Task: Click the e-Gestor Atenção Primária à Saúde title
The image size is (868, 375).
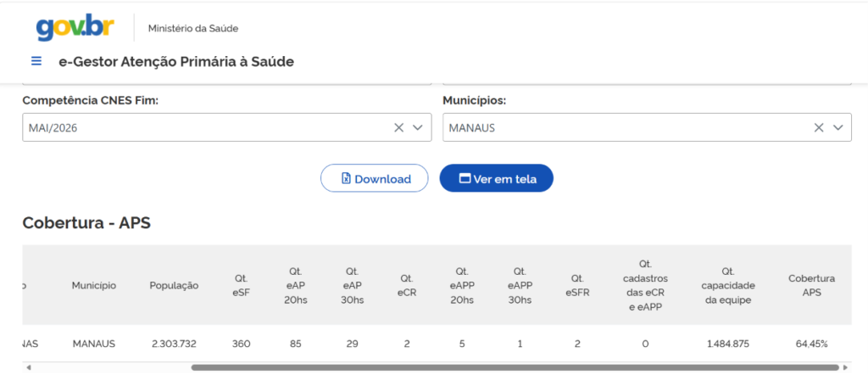Action: [176, 61]
